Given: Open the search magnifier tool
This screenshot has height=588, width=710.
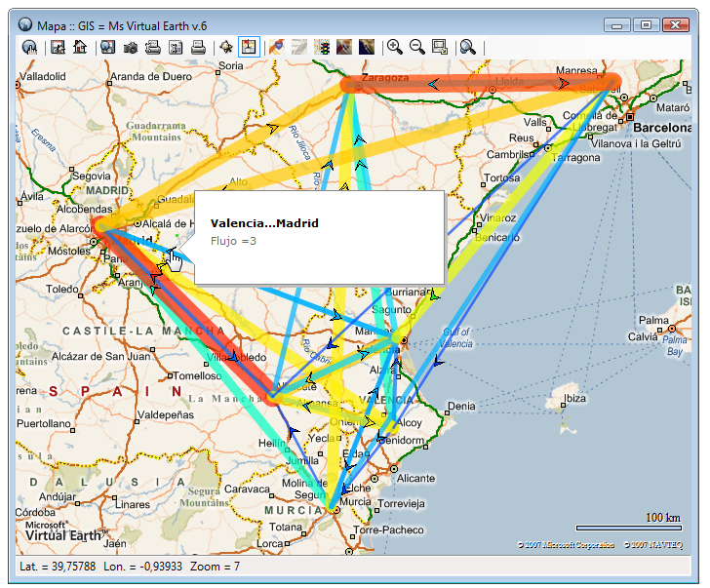Looking at the screenshot, I should point(468,47).
